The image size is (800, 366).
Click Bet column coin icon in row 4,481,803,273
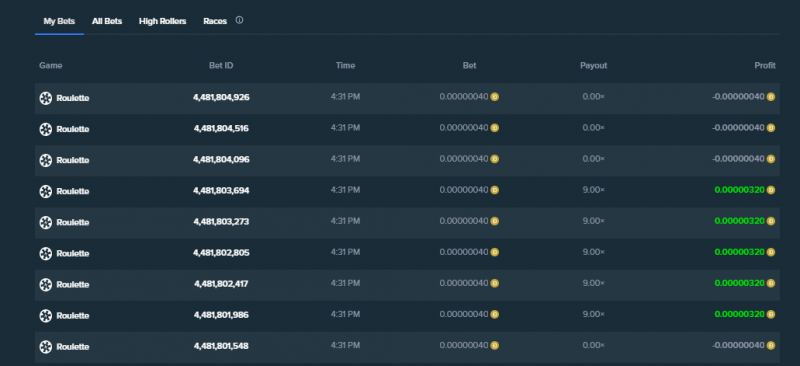(x=494, y=221)
